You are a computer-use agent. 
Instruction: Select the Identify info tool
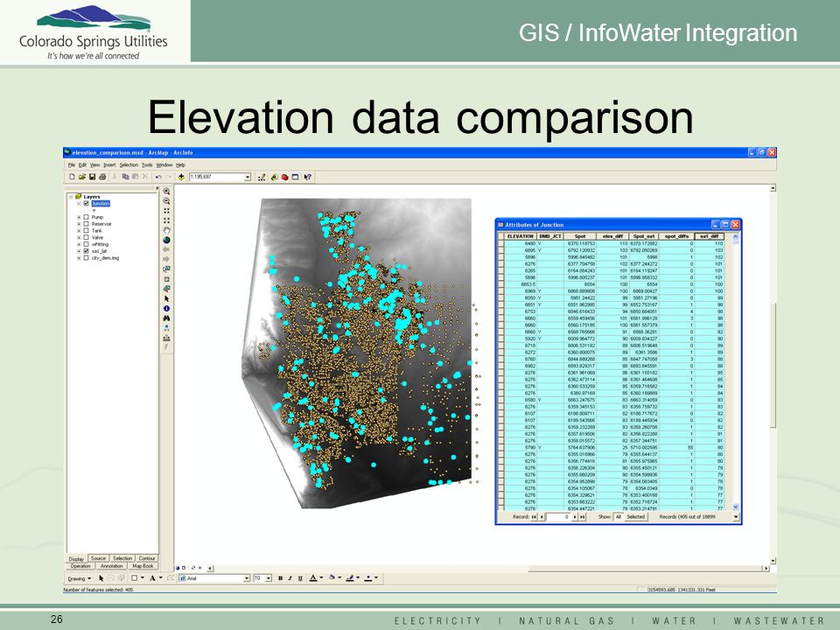[x=166, y=309]
